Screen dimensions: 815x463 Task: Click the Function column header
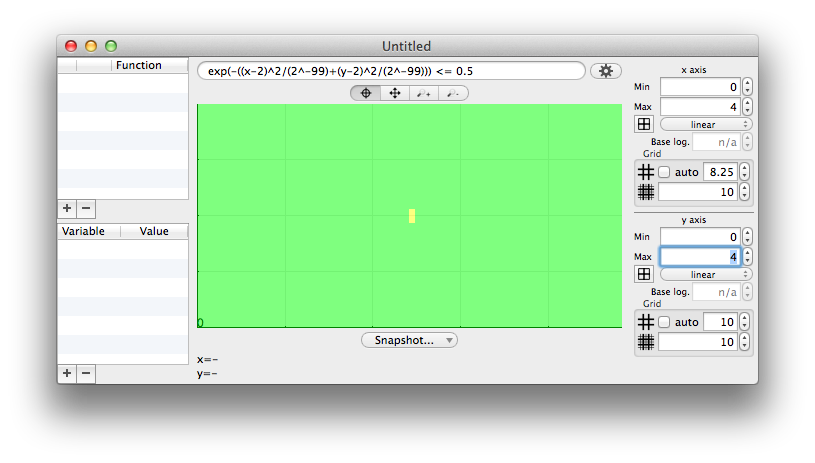150,65
